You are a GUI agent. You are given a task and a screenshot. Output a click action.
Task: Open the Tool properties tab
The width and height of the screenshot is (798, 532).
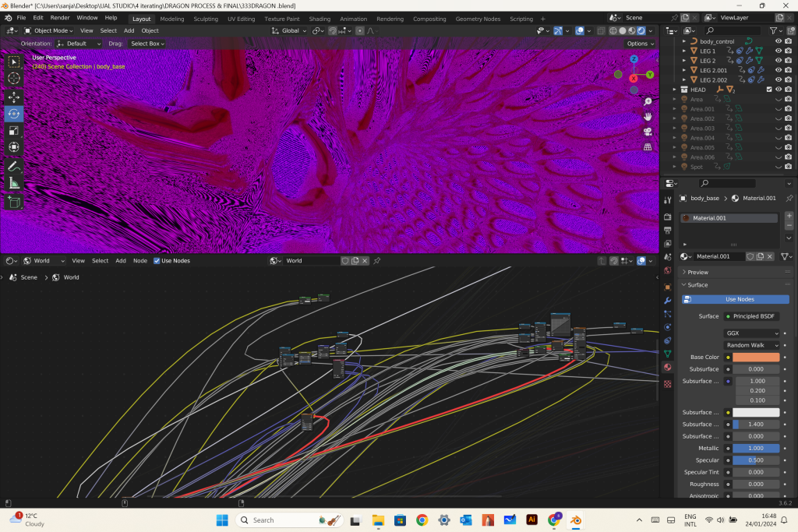pyautogui.click(x=668, y=200)
